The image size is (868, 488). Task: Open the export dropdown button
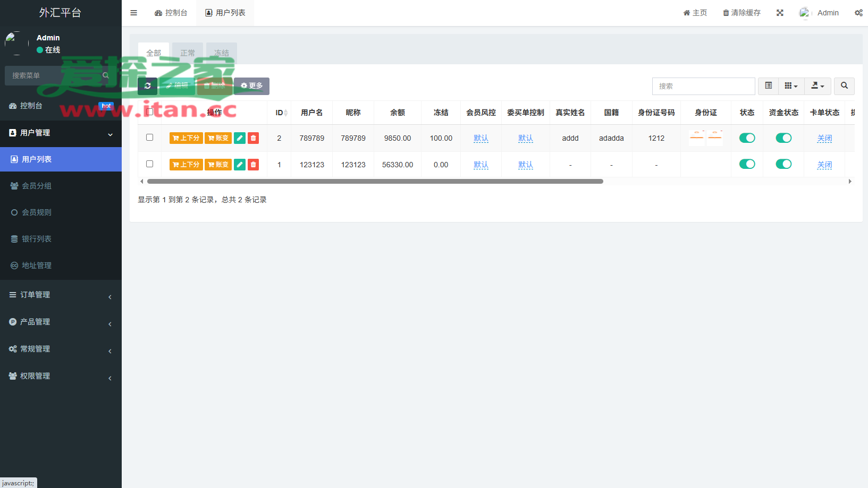[x=818, y=86]
